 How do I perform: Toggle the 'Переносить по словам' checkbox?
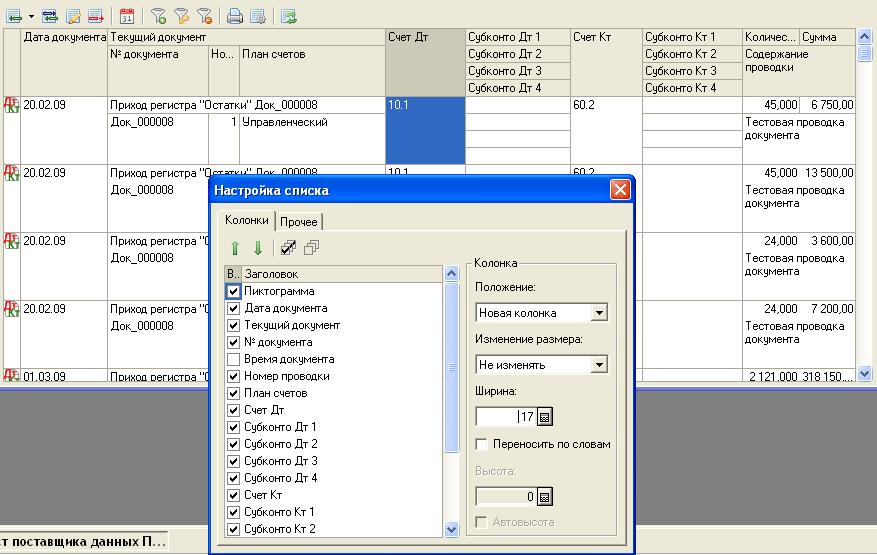click(x=482, y=444)
